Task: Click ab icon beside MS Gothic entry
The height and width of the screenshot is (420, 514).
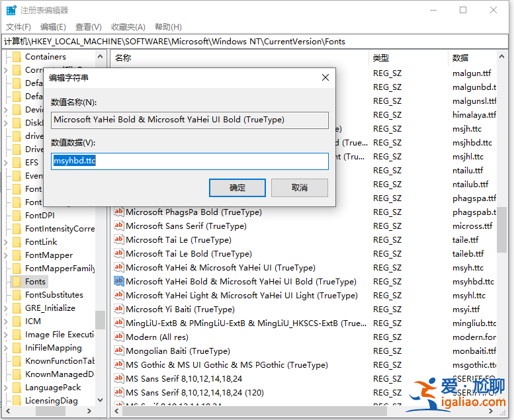Action: 118,364
